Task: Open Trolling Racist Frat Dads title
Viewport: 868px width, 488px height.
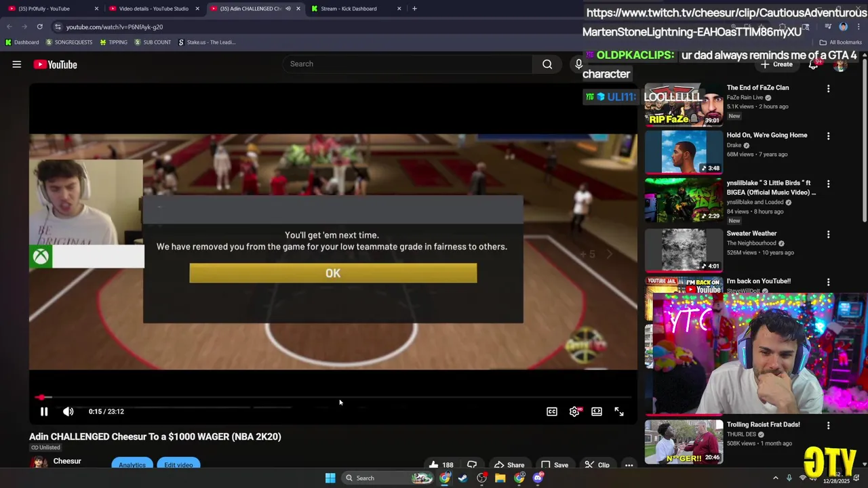Action: coord(763,424)
